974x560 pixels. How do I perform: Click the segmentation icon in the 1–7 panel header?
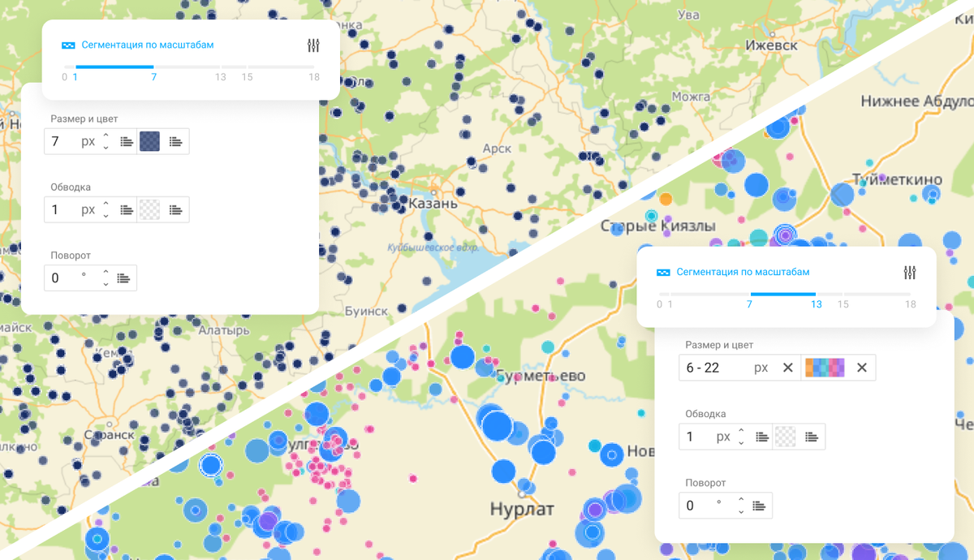click(68, 45)
